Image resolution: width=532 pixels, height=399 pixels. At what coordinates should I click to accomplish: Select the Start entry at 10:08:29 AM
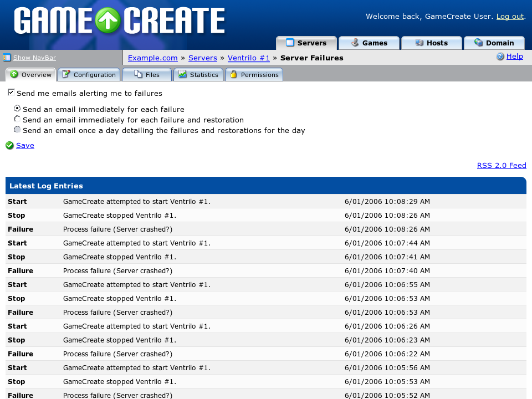point(265,202)
